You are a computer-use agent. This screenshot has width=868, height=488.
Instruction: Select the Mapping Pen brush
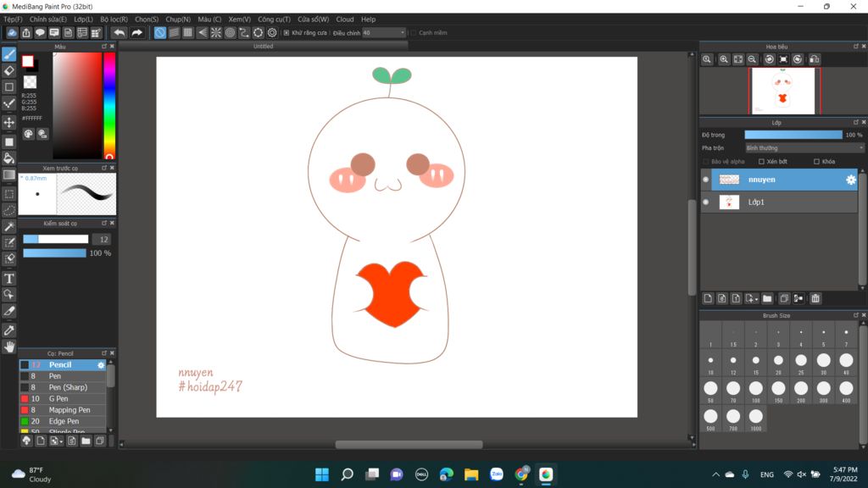[x=63, y=410]
